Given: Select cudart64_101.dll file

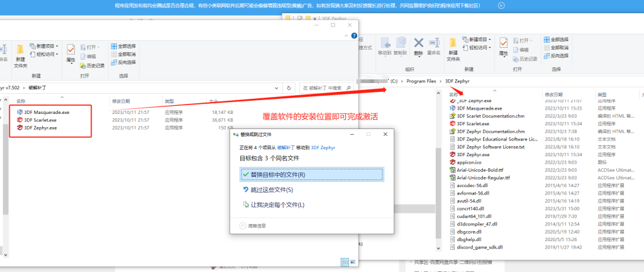Looking at the screenshot, I should (470, 216).
